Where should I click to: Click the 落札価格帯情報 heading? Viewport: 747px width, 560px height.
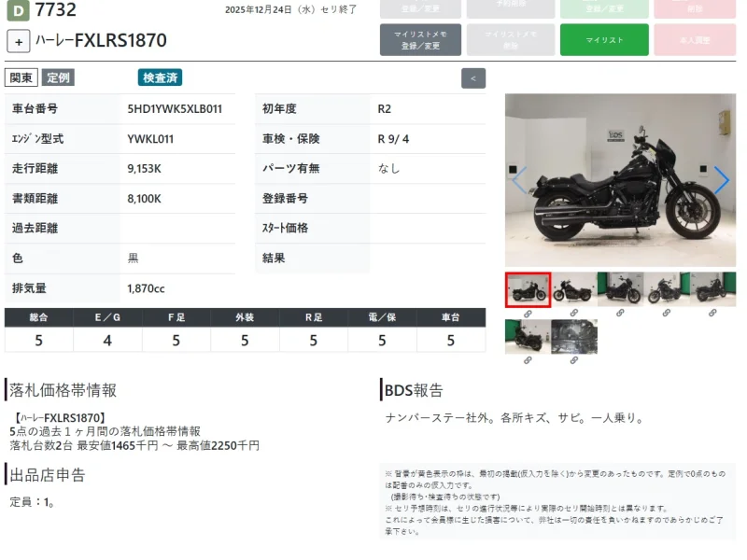[x=63, y=390]
